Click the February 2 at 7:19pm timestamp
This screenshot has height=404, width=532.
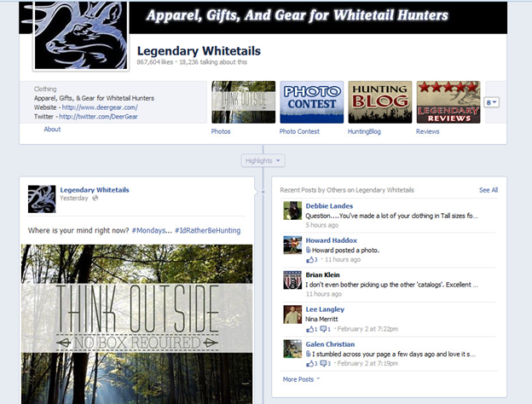coord(367,364)
